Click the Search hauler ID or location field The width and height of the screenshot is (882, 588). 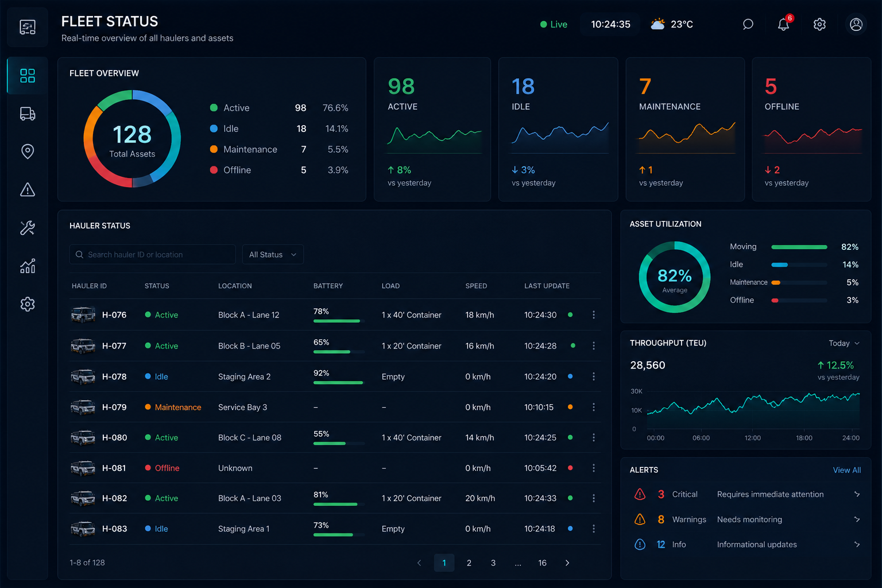153,254
